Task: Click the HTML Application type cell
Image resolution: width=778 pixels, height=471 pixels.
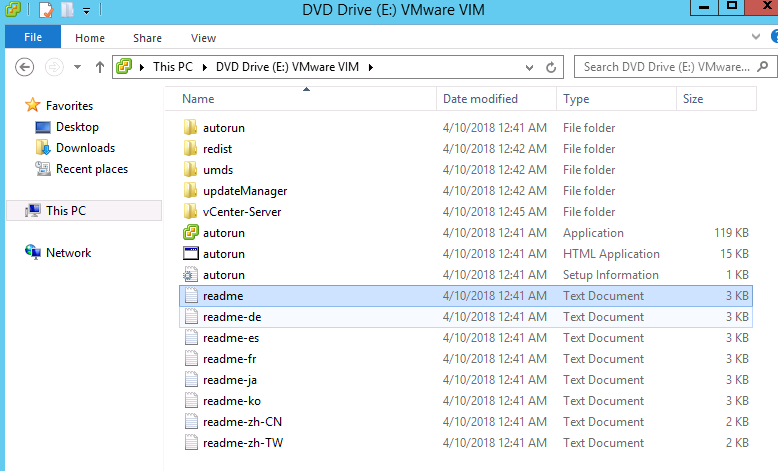Action: 611,254
